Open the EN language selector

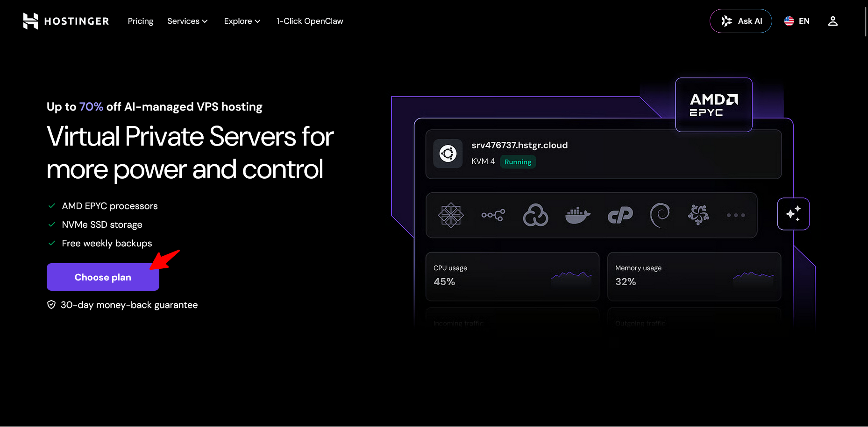[797, 21]
